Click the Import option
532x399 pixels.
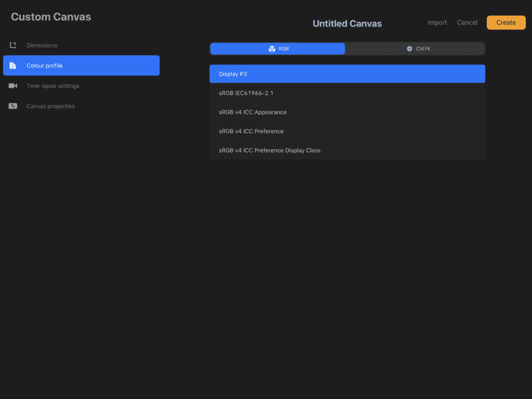coord(437,22)
